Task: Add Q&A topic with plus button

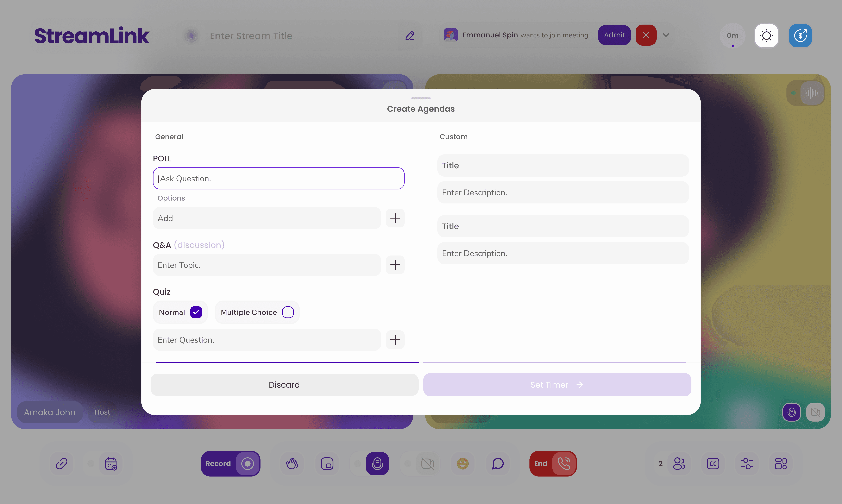Action: pyautogui.click(x=395, y=265)
